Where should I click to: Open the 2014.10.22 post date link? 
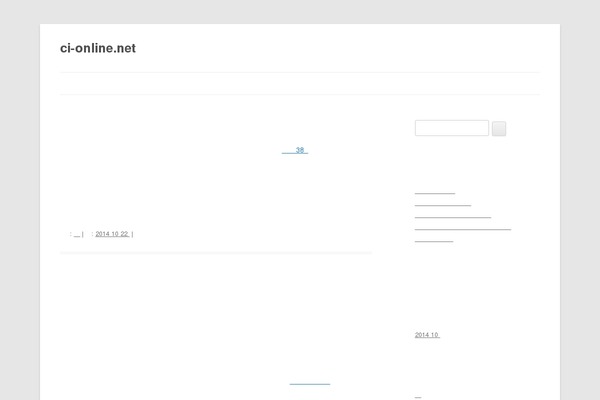112,234
